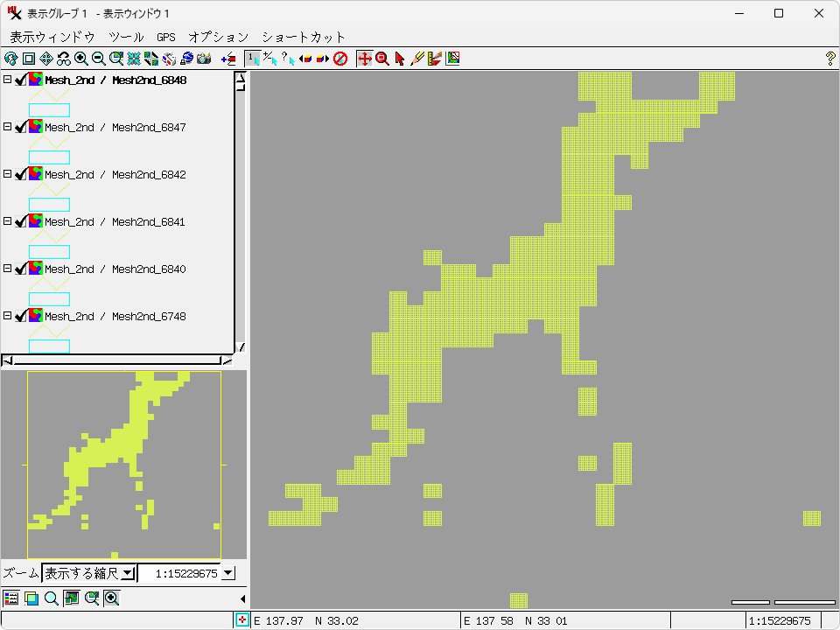
Task: Click the red prohibition circle icon
Action: [x=340, y=59]
